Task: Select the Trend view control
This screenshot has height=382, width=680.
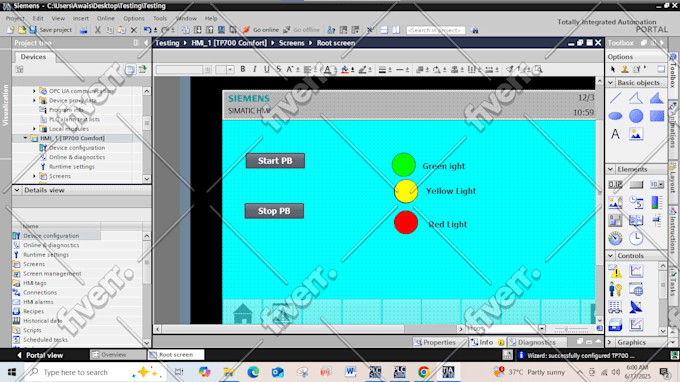Action: pos(636,271)
